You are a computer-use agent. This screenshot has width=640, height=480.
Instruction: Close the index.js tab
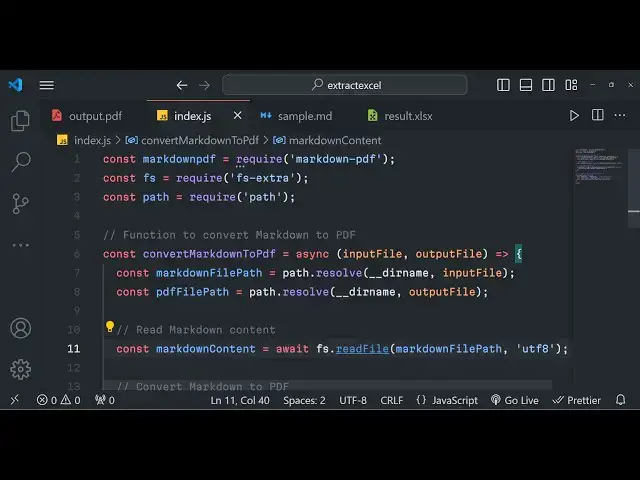237,116
